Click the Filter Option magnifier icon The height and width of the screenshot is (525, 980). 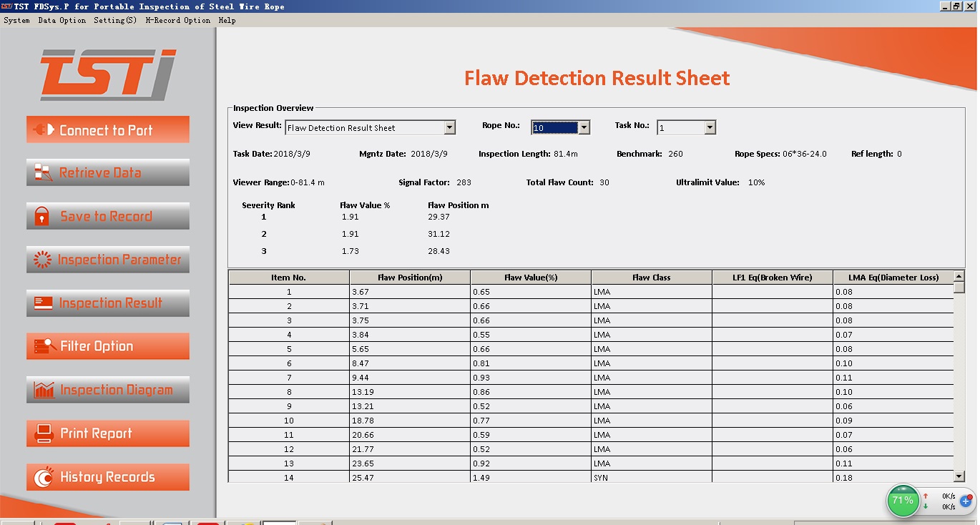44,346
